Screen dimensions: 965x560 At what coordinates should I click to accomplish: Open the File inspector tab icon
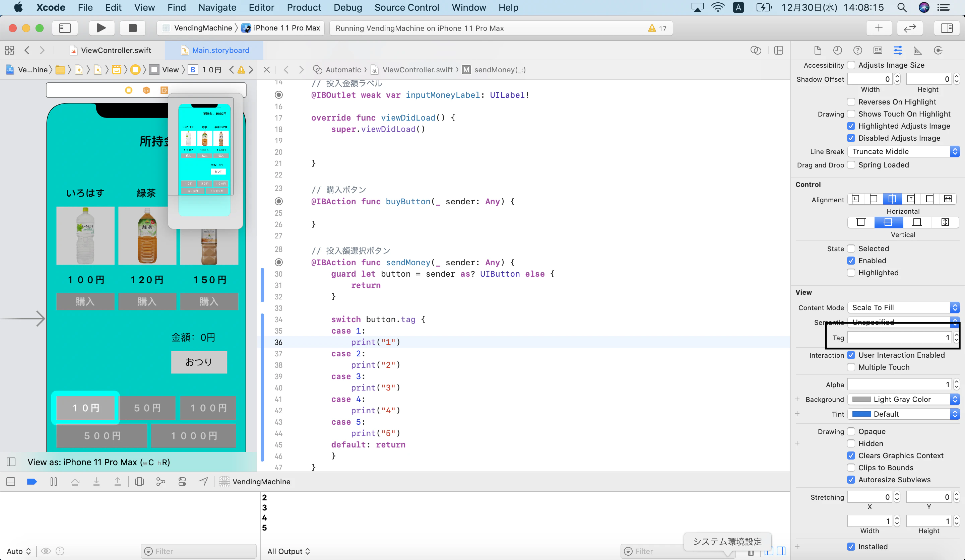coord(818,50)
